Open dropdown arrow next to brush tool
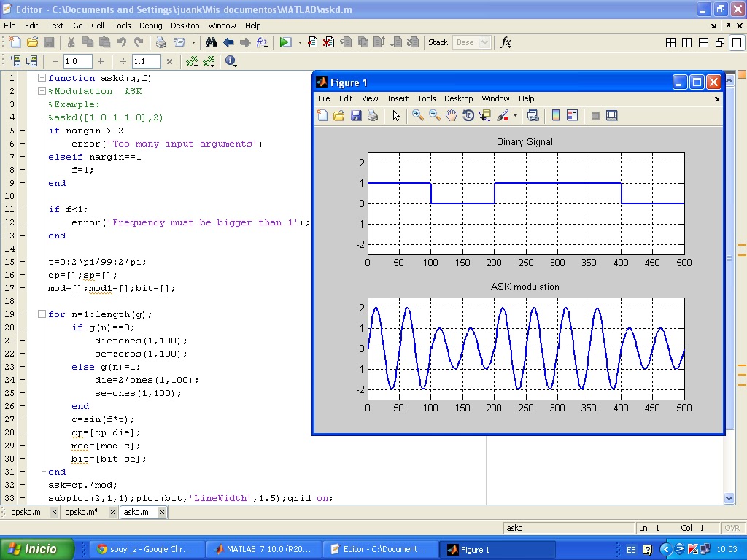The width and height of the screenshot is (747, 560). tap(515, 115)
